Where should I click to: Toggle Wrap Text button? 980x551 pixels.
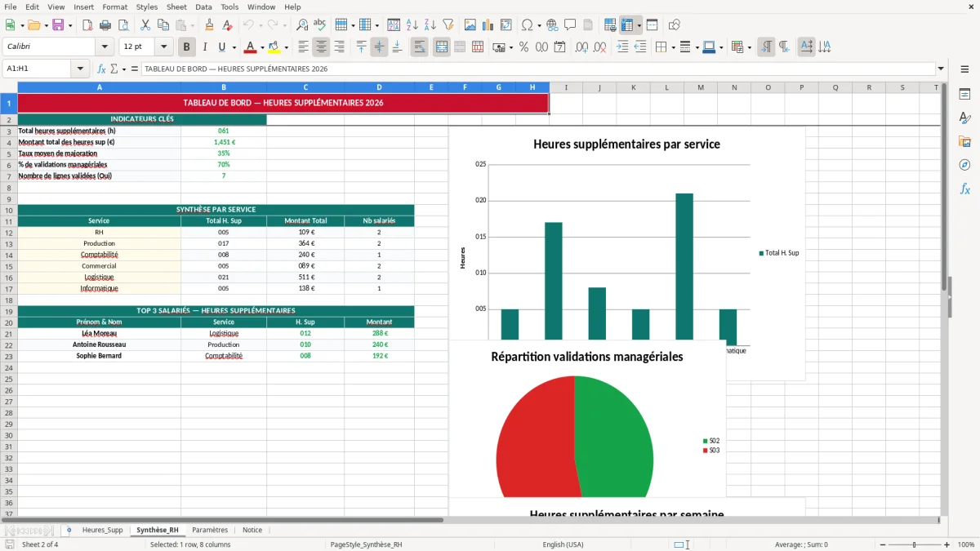pyautogui.click(x=420, y=47)
